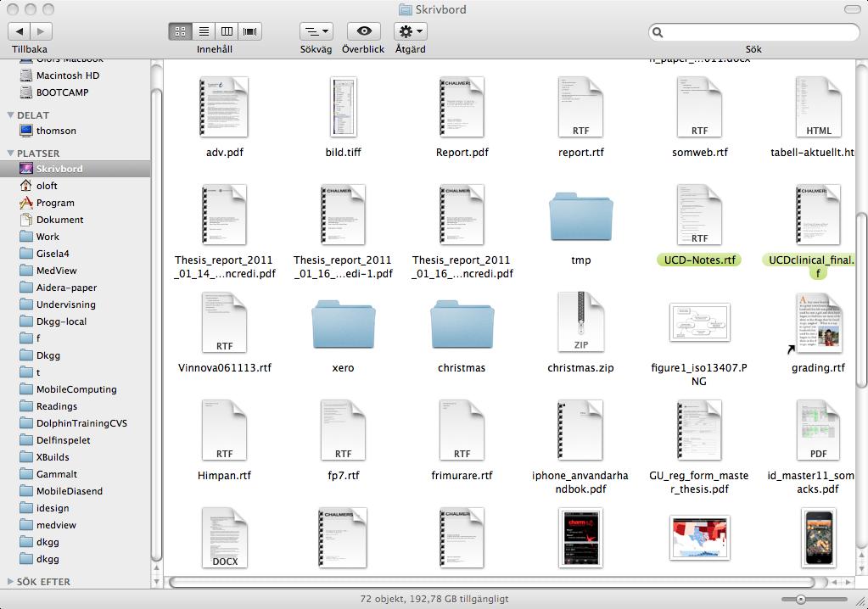Select the somweb.rtf file icon
The image size is (868, 609).
tap(700, 107)
